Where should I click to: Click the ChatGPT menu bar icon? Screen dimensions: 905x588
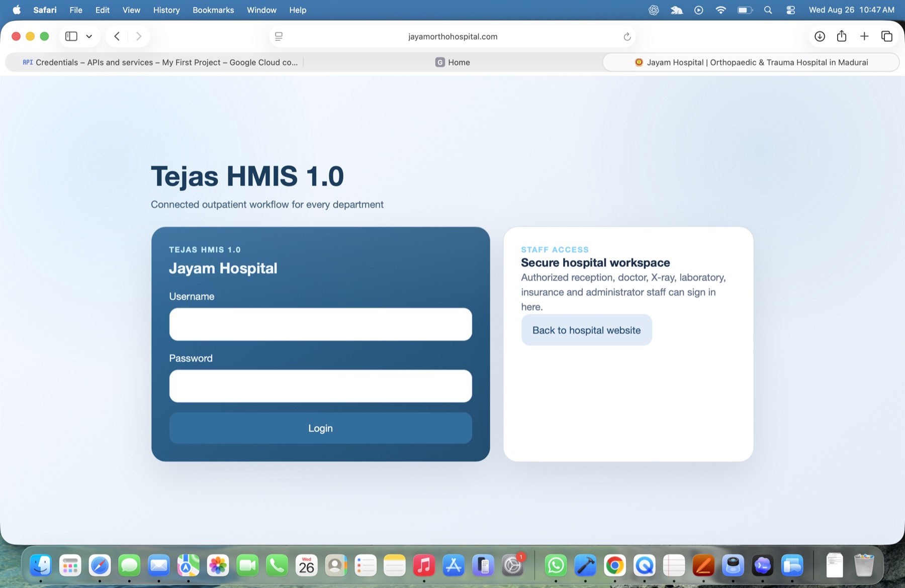(x=654, y=10)
